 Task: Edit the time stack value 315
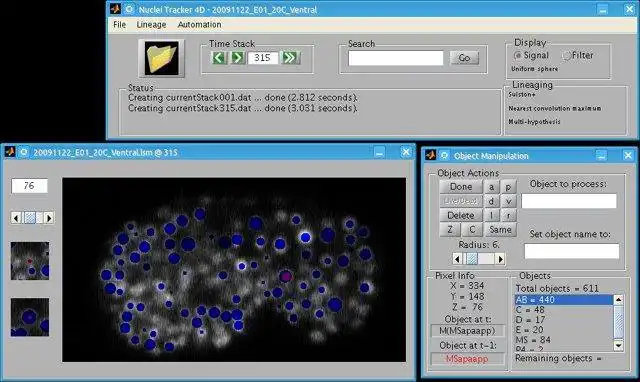[x=262, y=58]
